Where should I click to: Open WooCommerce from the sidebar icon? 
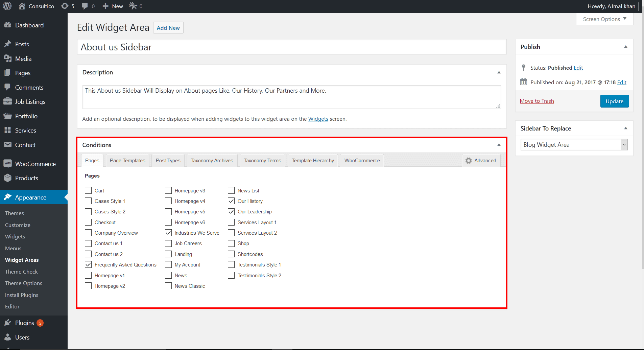click(x=7, y=164)
